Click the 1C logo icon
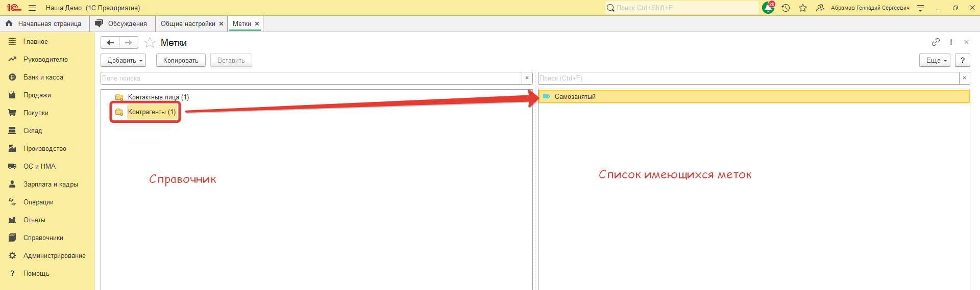980x290 pixels. pos(14,8)
